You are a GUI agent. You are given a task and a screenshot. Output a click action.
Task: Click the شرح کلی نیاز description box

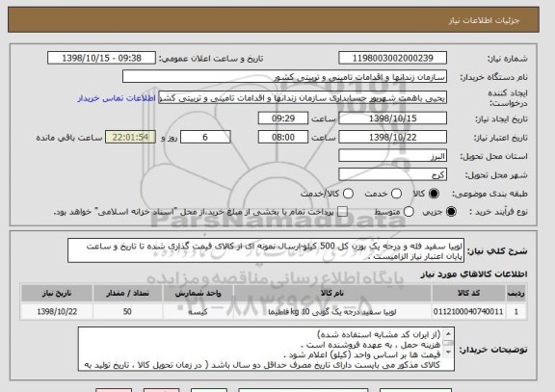coord(266,250)
